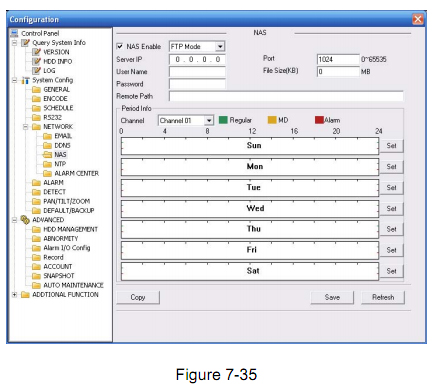Click the green Regular color swatch

tap(223, 120)
